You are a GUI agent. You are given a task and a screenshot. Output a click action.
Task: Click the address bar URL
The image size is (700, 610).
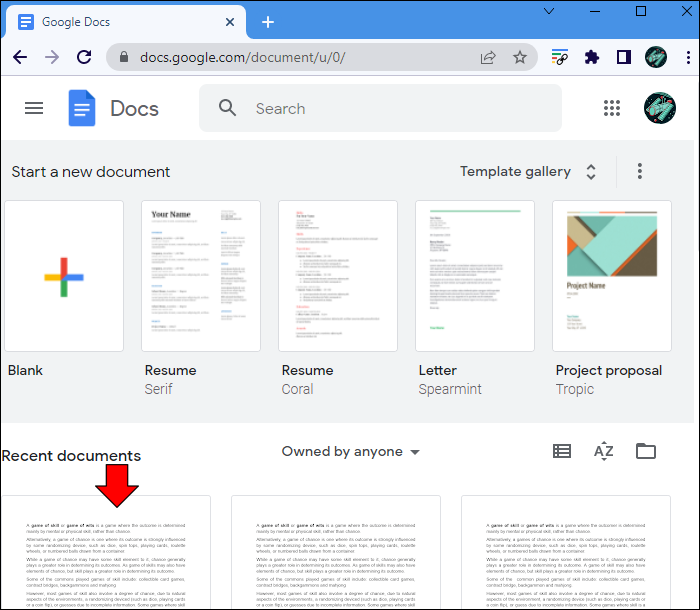(242, 57)
